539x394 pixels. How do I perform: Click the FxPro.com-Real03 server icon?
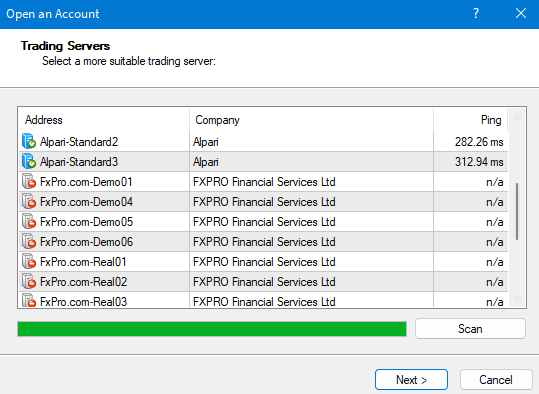tap(29, 300)
